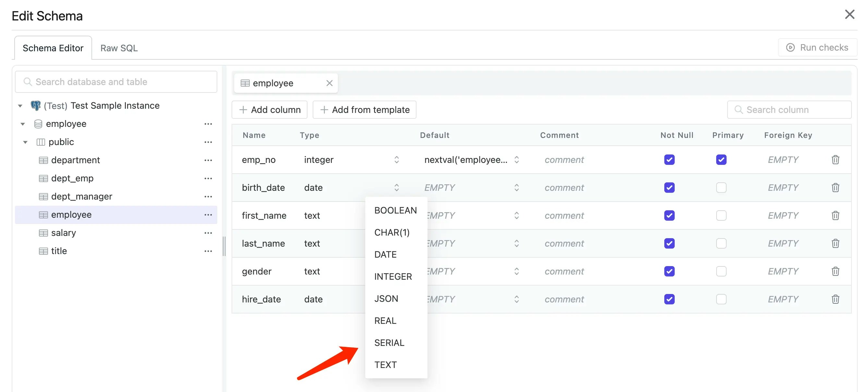Collapse the Test Sample Instance node
868x392 pixels.
click(x=20, y=106)
